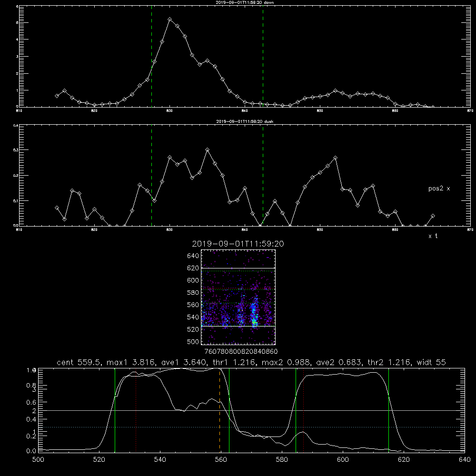The width and height of the screenshot is (476, 476).
Task: Click the left green dashed line in dusk plot
Action: click(x=151, y=175)
